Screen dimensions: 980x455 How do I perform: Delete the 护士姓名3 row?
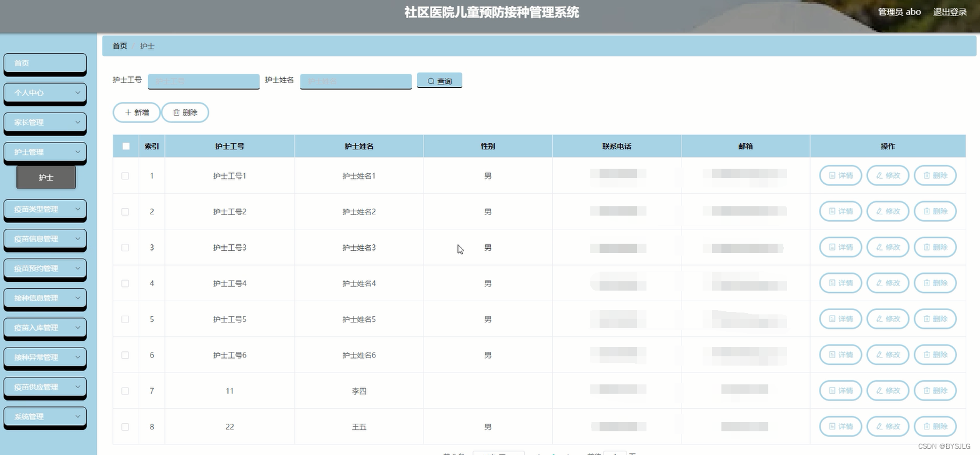pyautogui.click(x=935, y=247)
